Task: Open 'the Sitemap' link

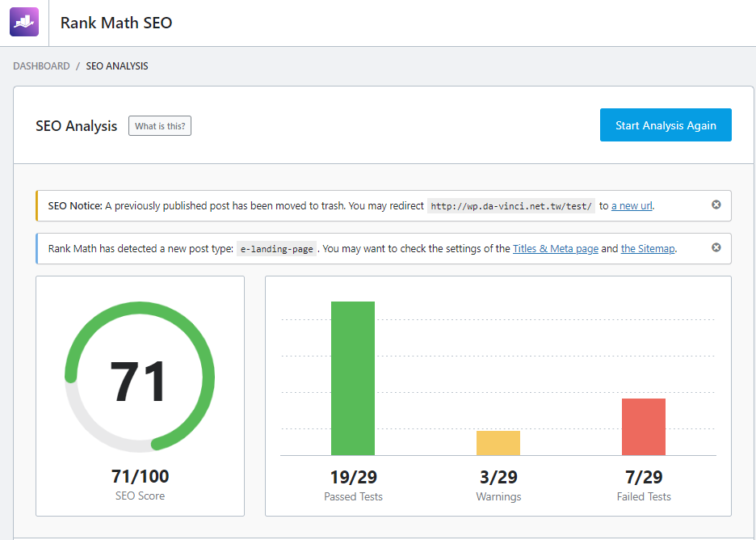Action: tap(648, 249)
